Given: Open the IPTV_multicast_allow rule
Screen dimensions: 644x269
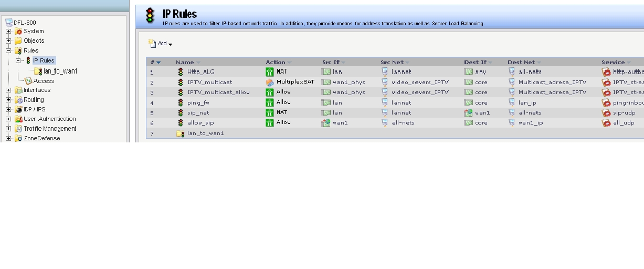Looking at the screenshot, I should [x=218, y=92].
